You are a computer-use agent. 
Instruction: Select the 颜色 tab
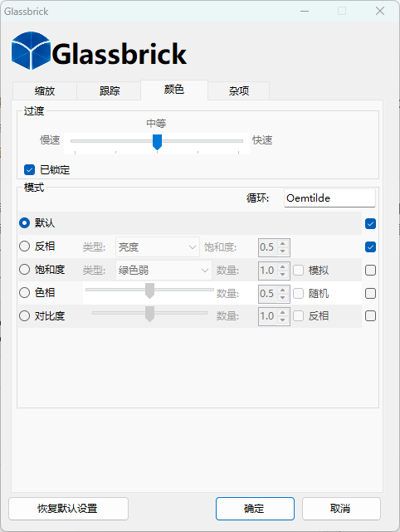[174, 90]
